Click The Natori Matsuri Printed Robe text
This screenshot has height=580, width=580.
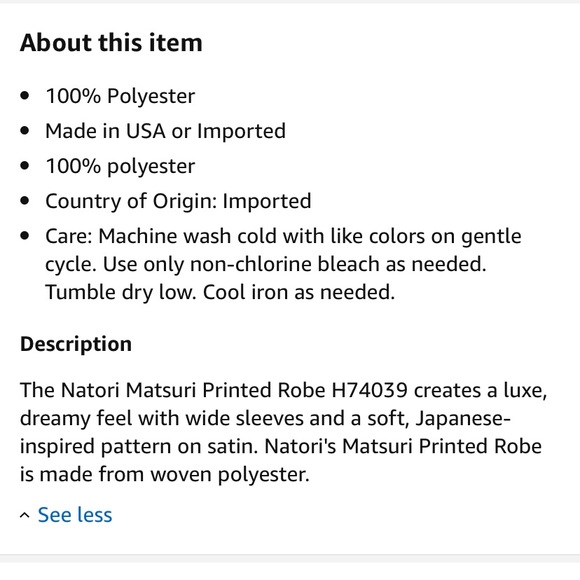click(x=173, y=390)
